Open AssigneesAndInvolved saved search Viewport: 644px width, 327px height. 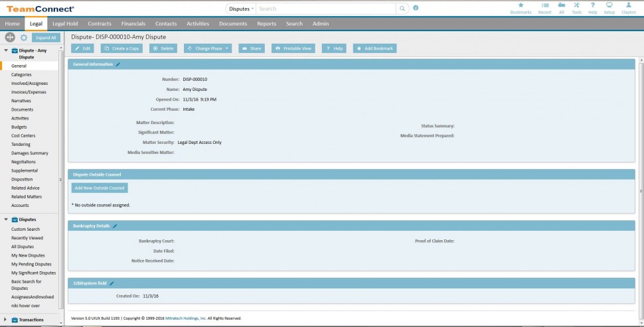(x=33, y=297)
